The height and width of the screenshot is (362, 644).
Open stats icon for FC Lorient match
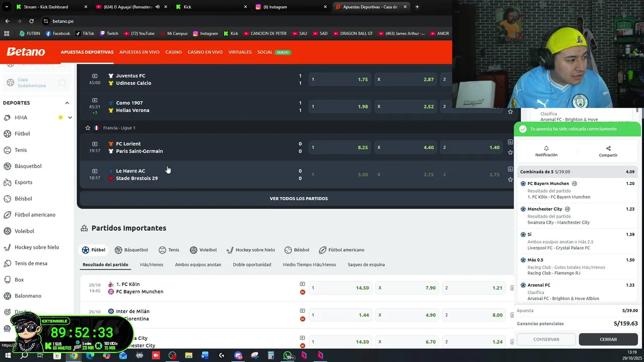[x=510, y=142]
